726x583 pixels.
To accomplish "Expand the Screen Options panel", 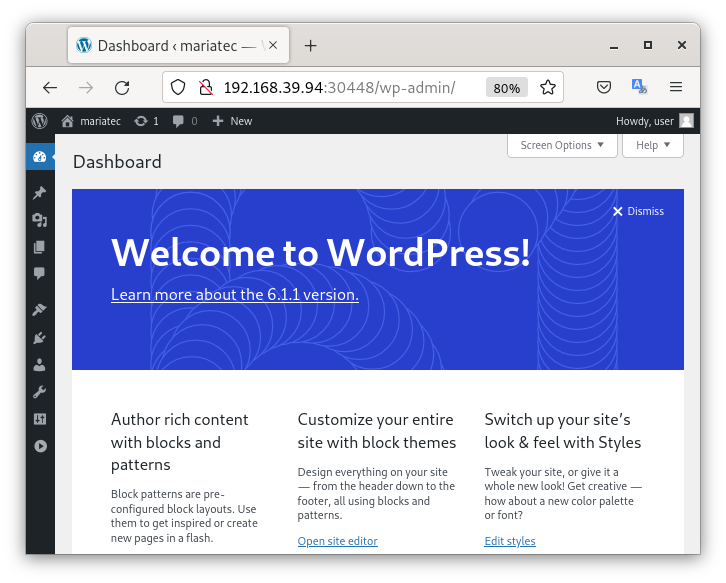I will coord(562,145).
